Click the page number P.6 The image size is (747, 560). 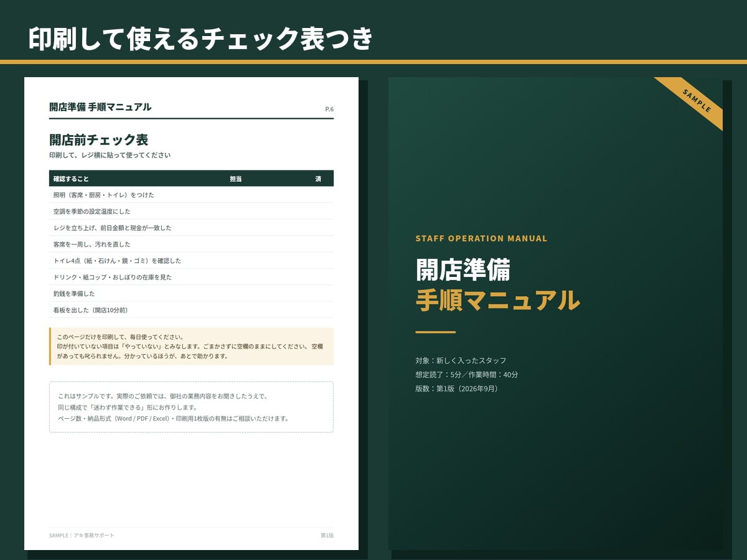[x=329, y=110]
